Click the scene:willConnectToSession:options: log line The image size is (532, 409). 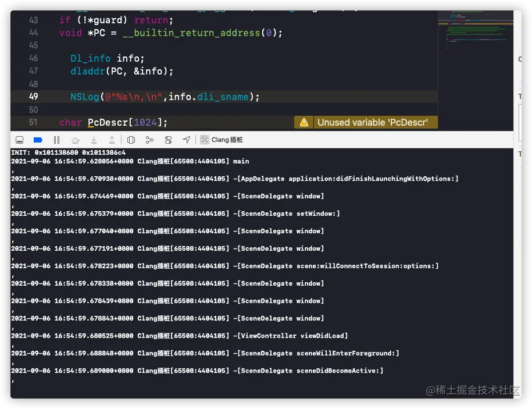click(225, 266)
